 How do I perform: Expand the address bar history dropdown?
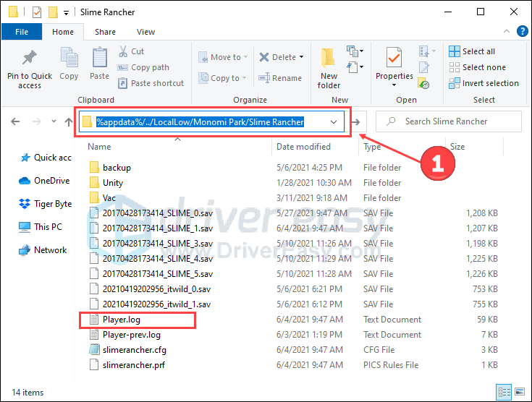[334, 122]
